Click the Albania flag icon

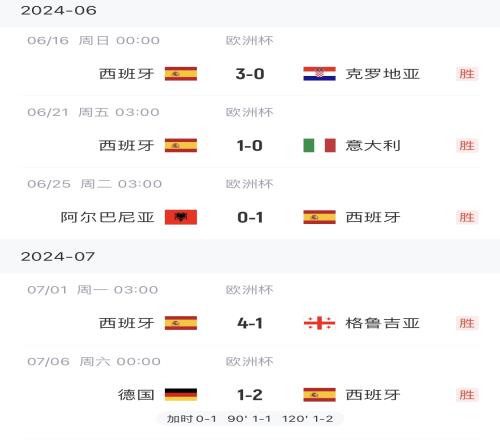181,217
